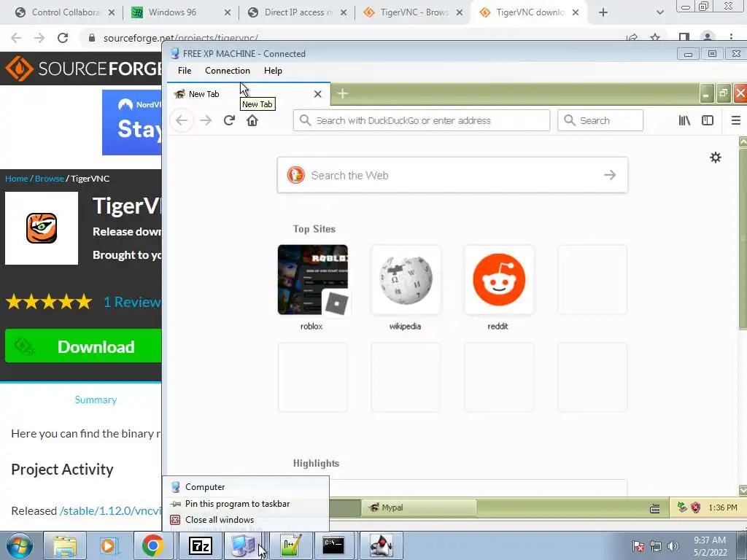Focus the small Search box in toolbar
The width and height of the screenshot is (747, 560).
pyautogui.click(x=600, y=120)
